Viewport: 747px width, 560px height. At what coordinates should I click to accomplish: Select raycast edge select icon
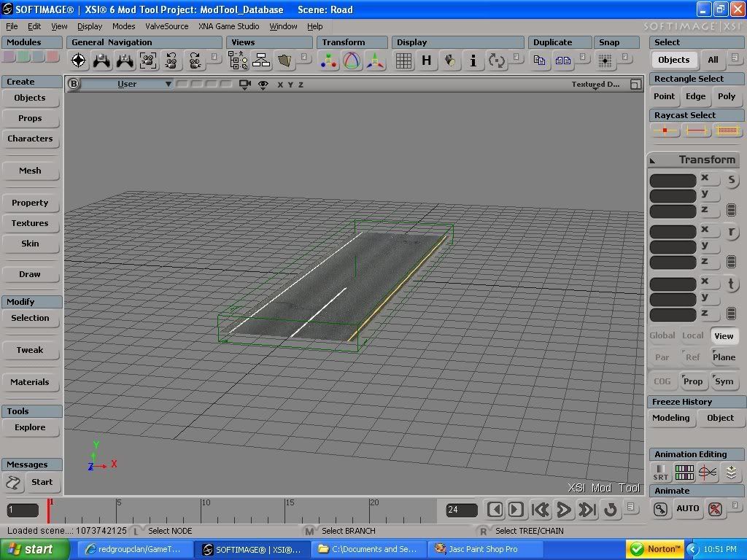click(695, 131)
